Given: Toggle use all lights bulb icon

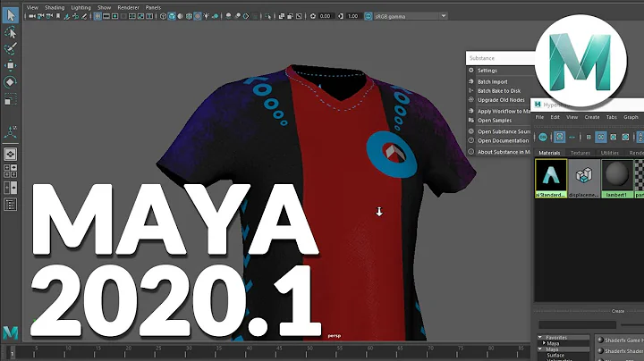Looking at the screenshot, I should pos(207,16).
